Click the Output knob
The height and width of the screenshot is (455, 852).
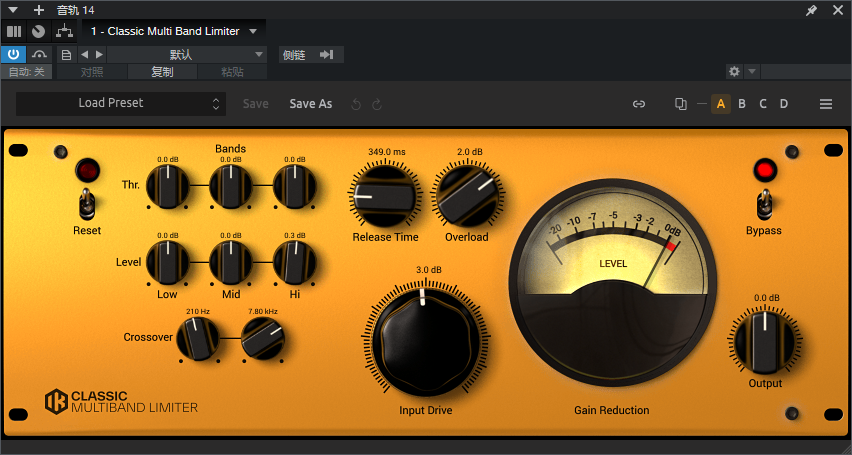point(765,342)
